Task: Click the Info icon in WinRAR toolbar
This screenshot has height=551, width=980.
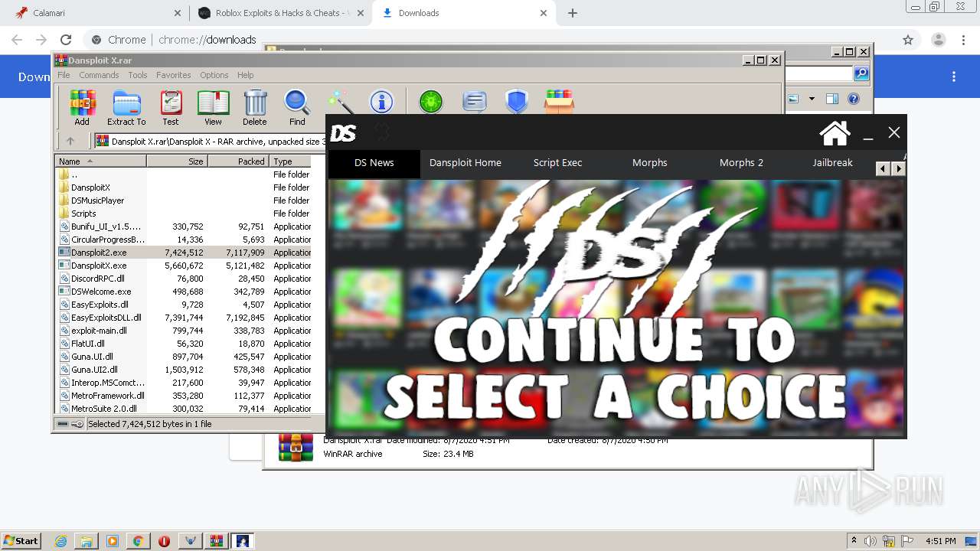Action: click(381, 102)
